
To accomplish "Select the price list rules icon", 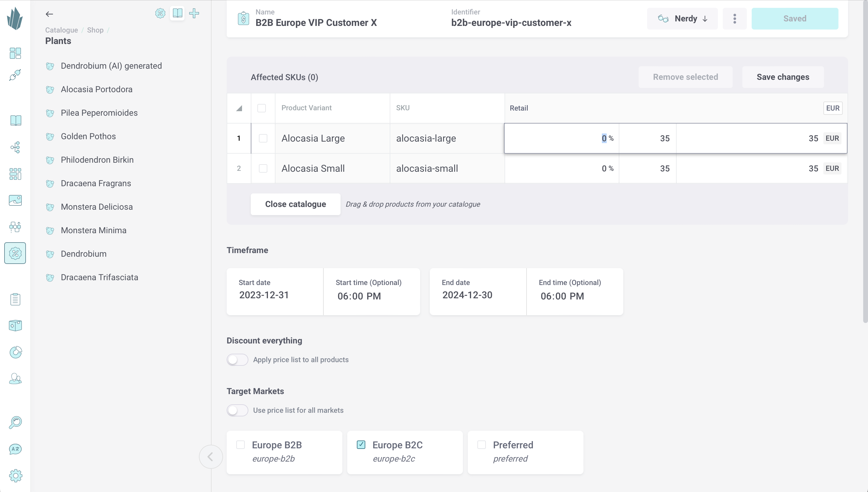I will (x=15, y=253).
